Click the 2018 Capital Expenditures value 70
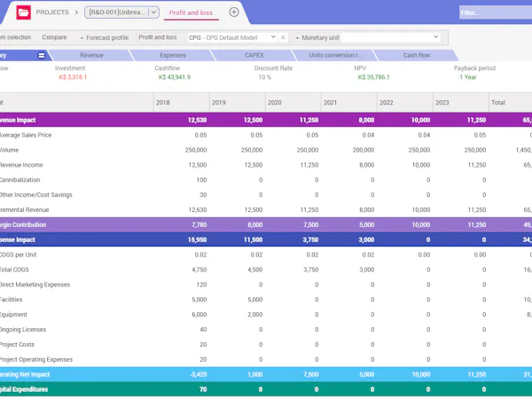The width and height of the screenshot is (532, 399). [x=203, y=389]
